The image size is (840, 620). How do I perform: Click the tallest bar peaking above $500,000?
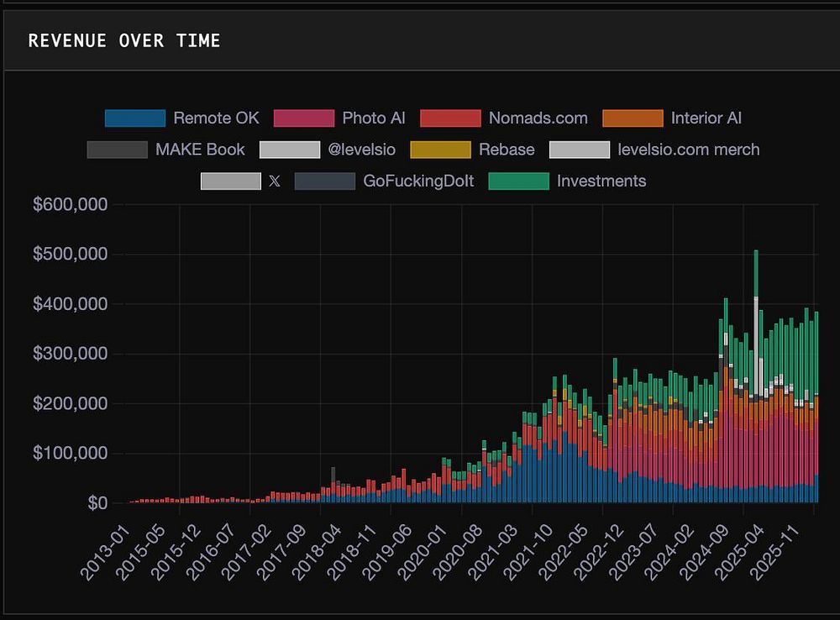click(756, 376)
